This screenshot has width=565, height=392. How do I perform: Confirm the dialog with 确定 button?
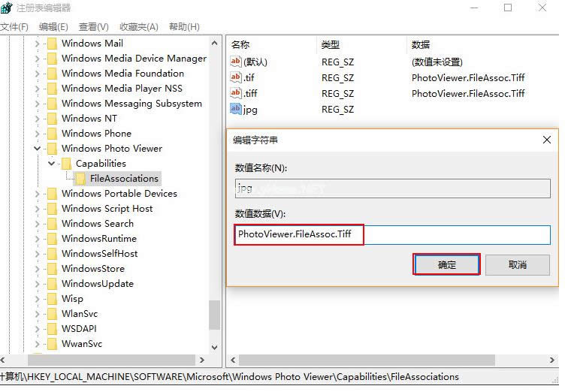point(447,265)
